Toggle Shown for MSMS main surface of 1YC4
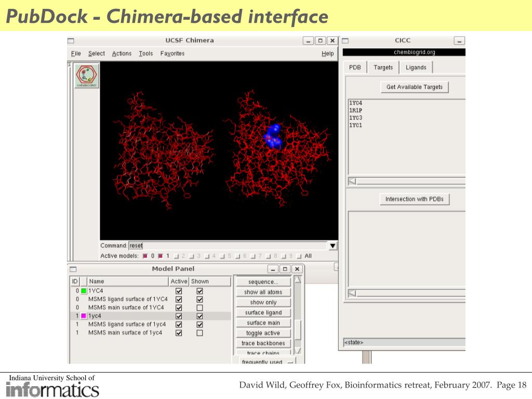532x399 pixels. coord(199,308)
